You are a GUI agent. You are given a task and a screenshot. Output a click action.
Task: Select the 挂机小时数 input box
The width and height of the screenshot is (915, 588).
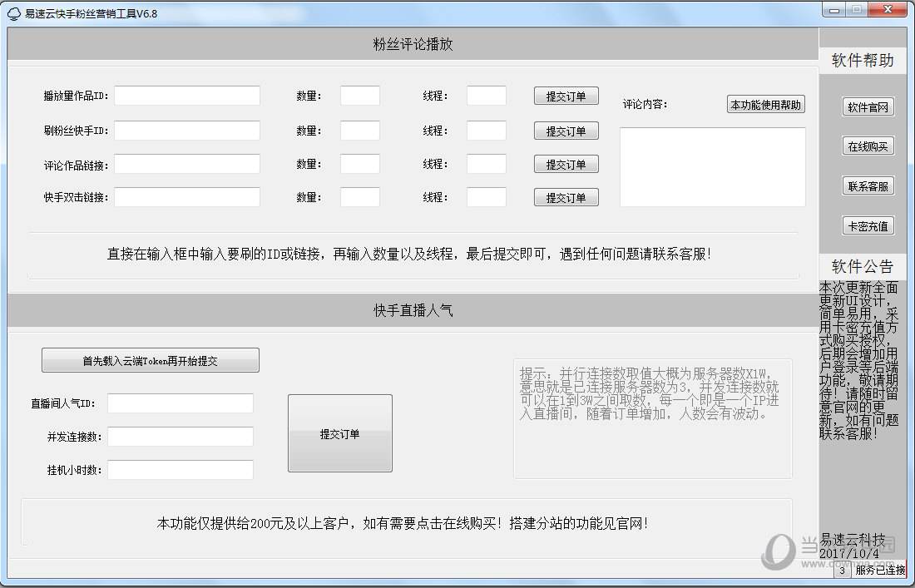click(x=180, y=469)
